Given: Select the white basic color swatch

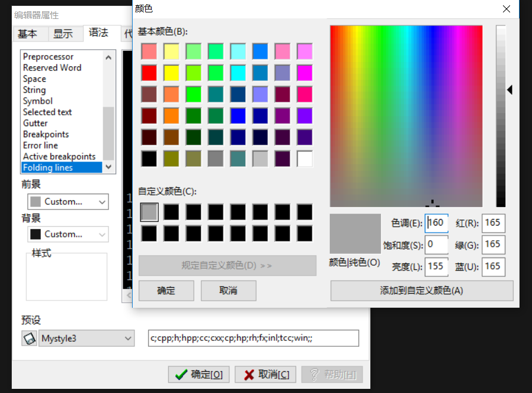Looking at the screenshot, I should point(304,159).
